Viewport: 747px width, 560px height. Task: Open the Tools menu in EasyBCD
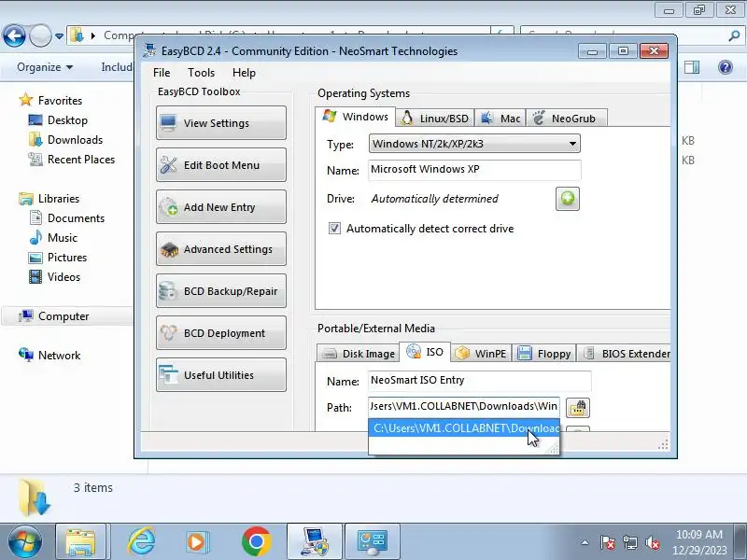coord(201,73)
